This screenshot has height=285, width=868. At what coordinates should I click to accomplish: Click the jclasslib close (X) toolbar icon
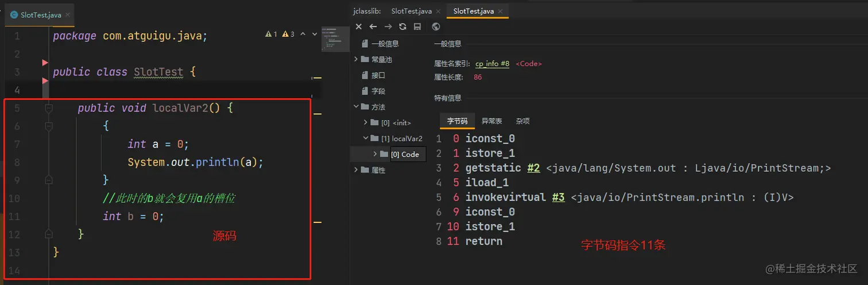[359, 26]
